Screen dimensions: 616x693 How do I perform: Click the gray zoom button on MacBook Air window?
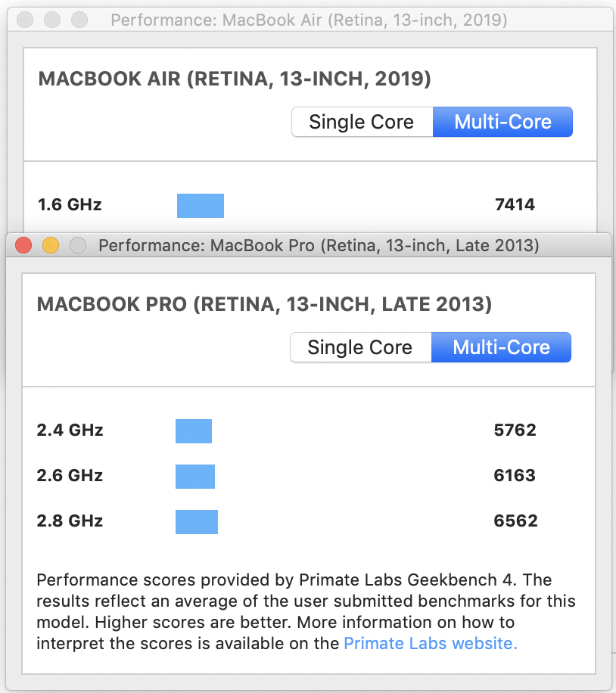(79, 20)
